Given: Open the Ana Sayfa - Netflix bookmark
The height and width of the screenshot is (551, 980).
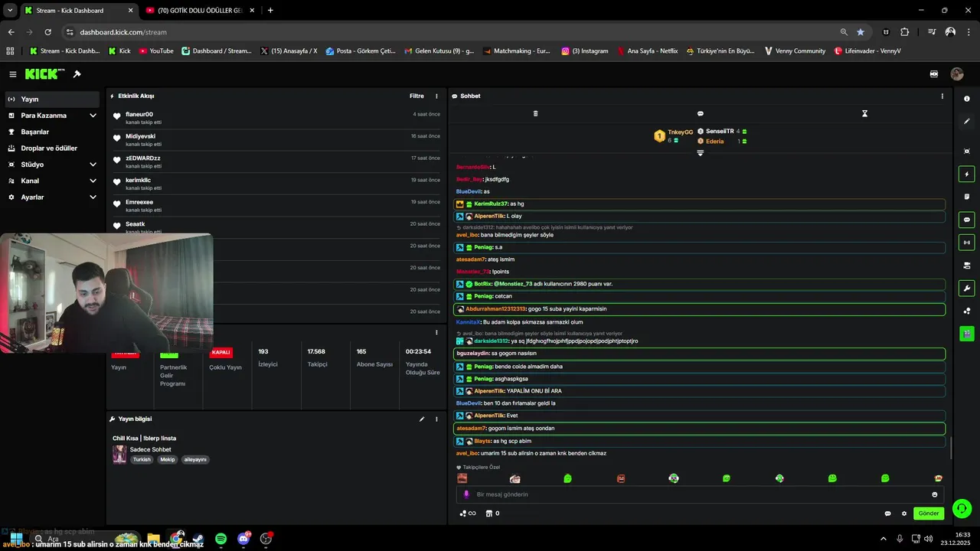Looking at the screenshot, I should [x=647, y=51].
